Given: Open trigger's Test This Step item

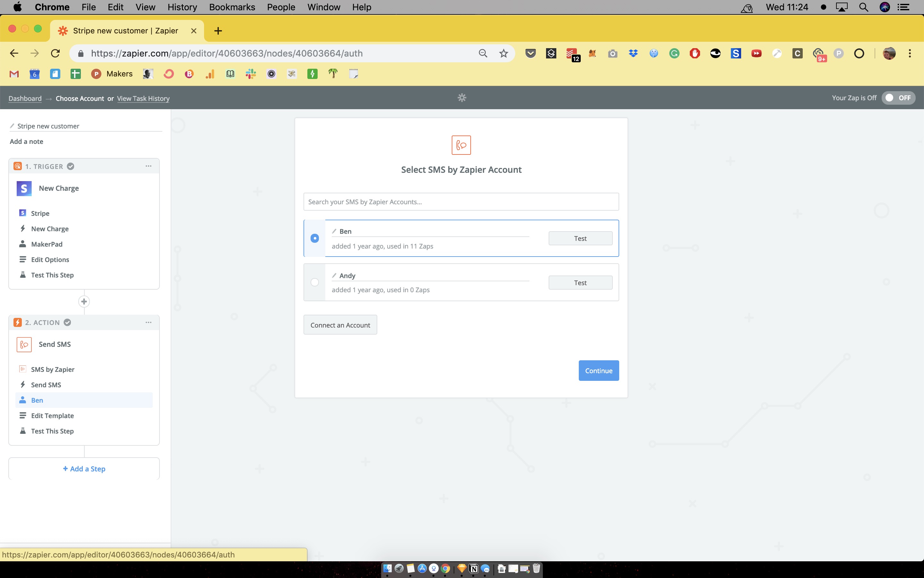Looking at the screenshot, I should tap(84, 275).
